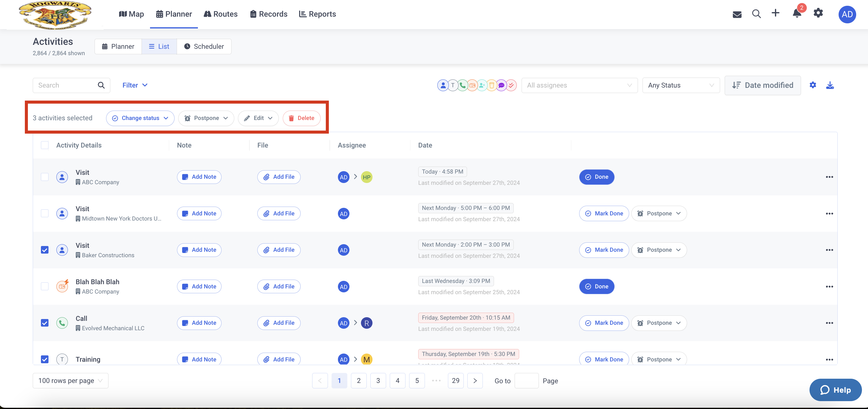Screen dimensions: 868x409
Task: Switch to Planner view toggle
Action: (x=118, y=46)
